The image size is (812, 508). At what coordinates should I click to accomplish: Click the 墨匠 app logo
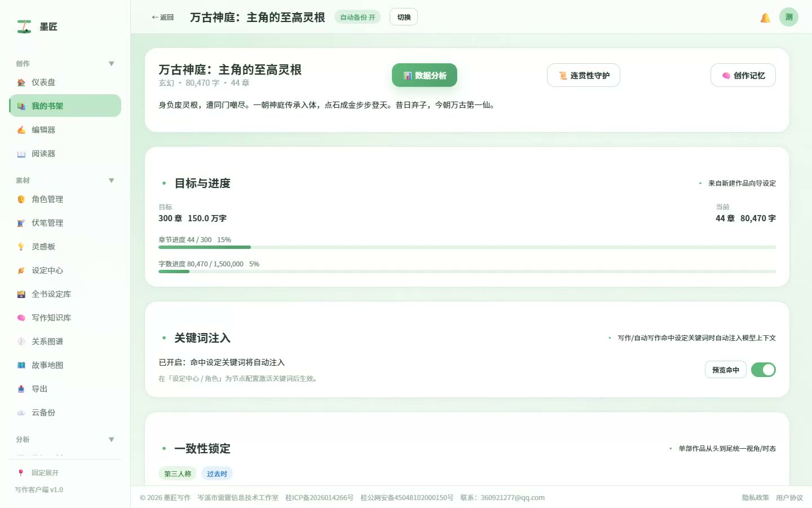[24, 27]
